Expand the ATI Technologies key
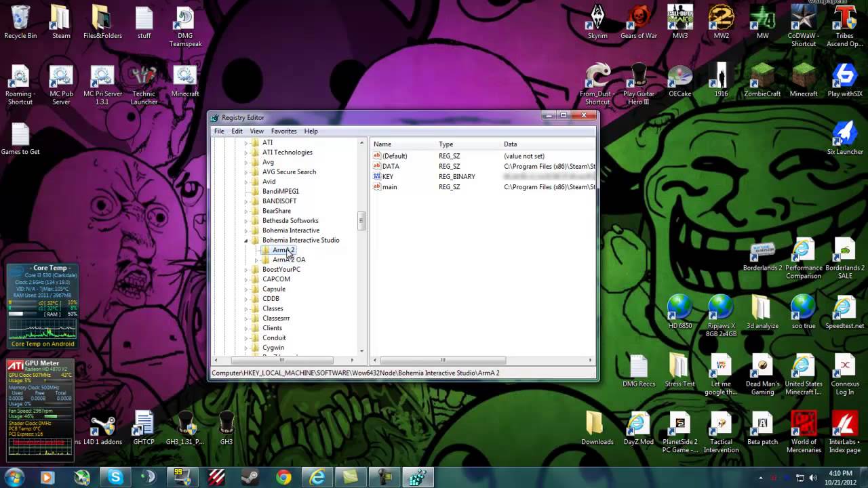868x488 pixels. pos(246,152)
